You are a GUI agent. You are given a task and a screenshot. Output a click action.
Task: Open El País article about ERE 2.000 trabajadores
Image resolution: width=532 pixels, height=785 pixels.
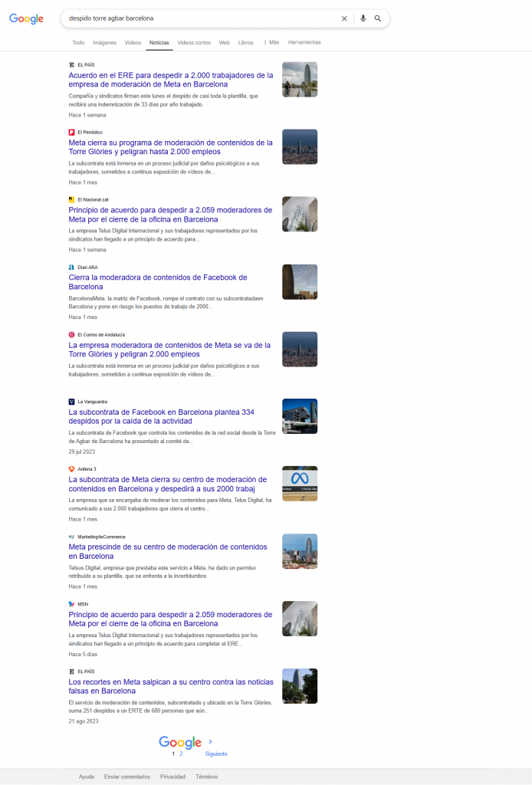point(171,80)
